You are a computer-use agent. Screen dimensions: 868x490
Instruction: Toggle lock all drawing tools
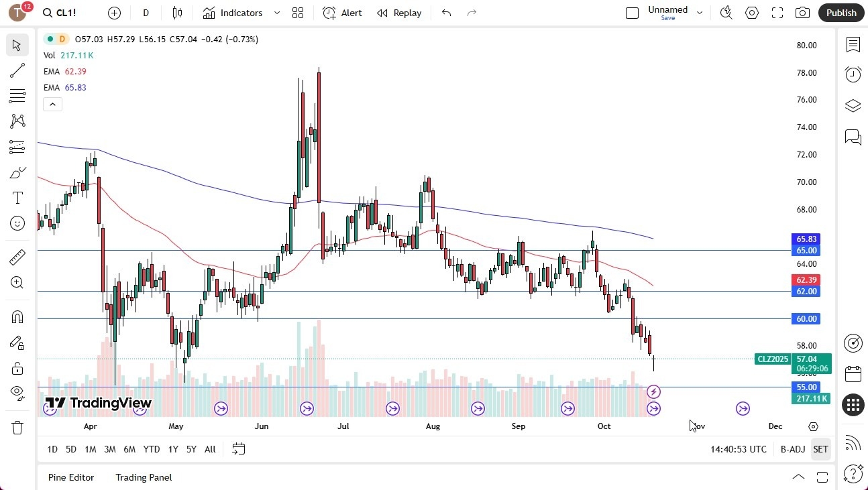coord(17,367)
